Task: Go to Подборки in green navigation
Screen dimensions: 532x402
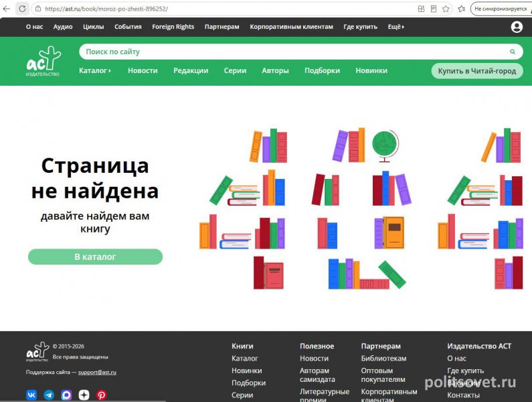Action: [322, 70]
